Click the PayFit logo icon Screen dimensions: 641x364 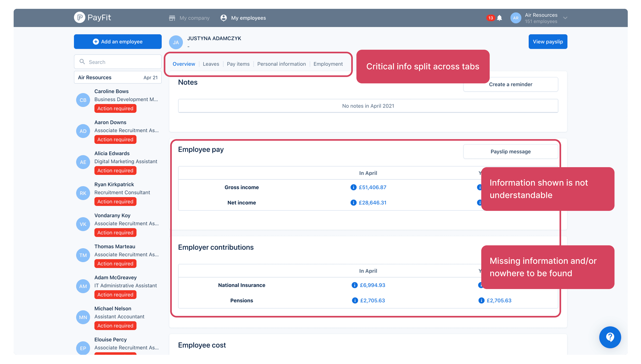(80, 17)
